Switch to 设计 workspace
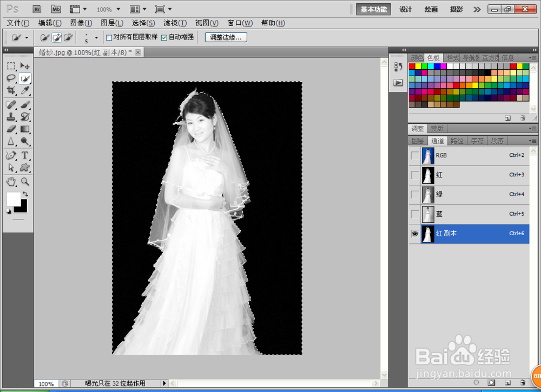Viewport: 541px width, 392px height. coord(405,9)
